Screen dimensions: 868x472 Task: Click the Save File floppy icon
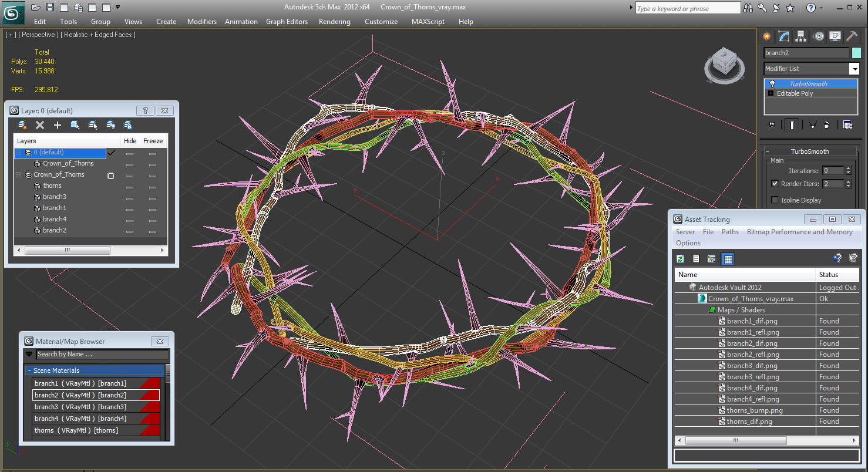point(50,8)
